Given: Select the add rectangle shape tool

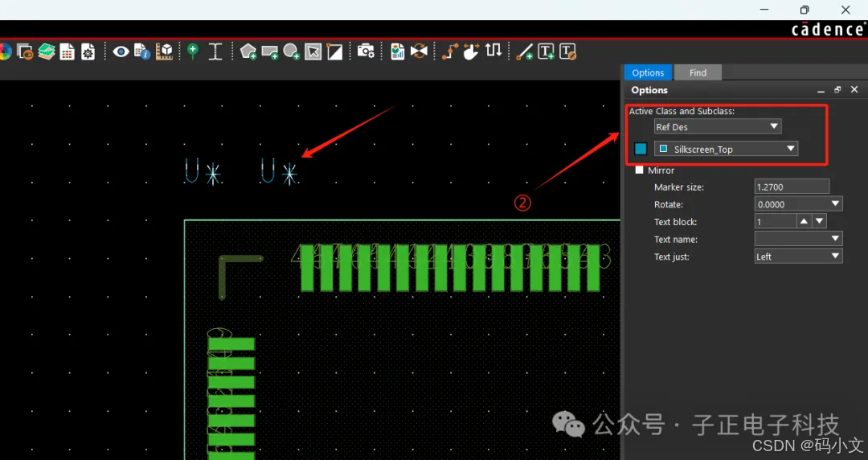Looking at the screenshot, I should click(x=269, y=52).
